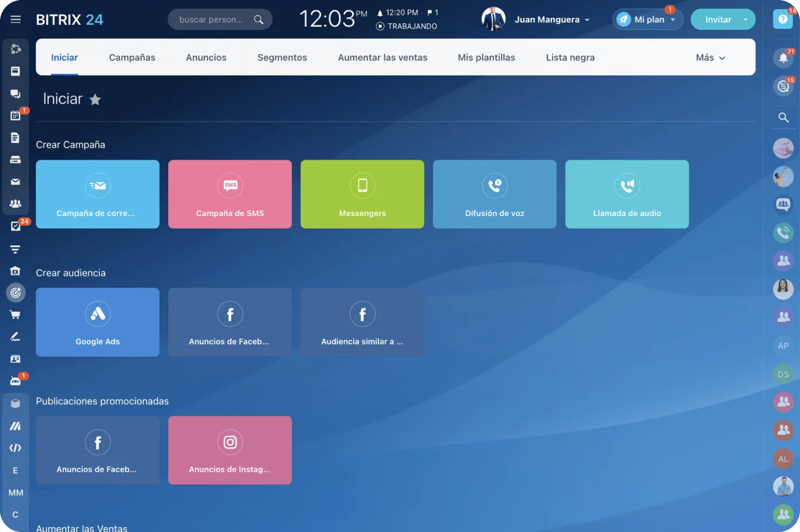Open the tasks icon showing 24 notifications

[16, 226]
